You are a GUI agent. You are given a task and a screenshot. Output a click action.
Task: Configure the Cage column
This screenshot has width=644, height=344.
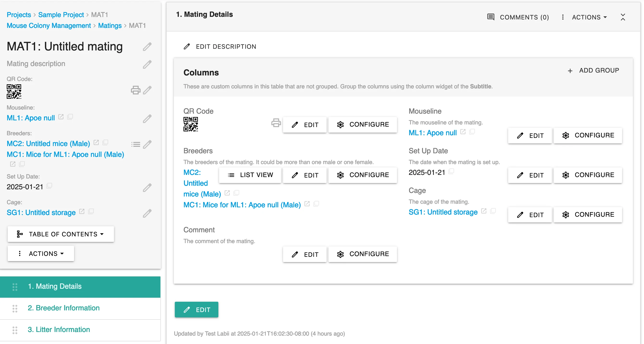pos(588,215)
